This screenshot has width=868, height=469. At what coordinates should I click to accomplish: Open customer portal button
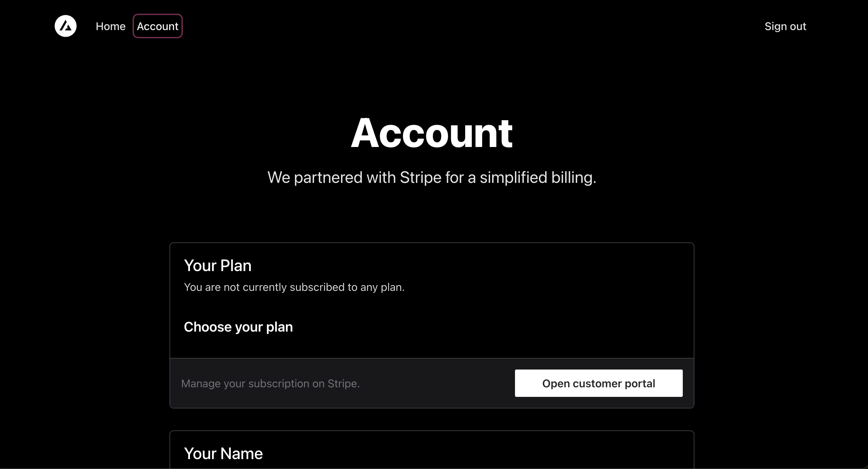click(598, 383)
